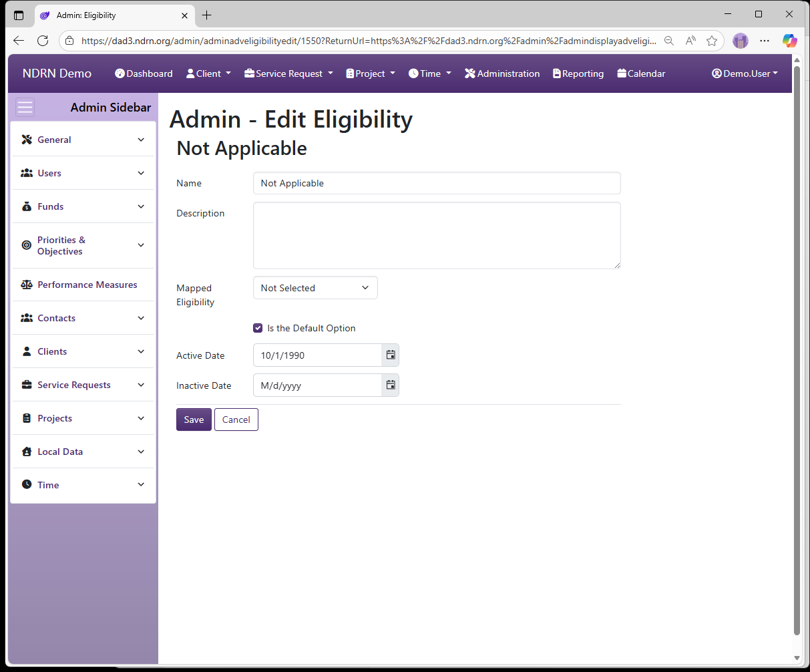Expand the Local Data sidebar chevron
Viewport: 810px width, 672px height.
(141, 452)
